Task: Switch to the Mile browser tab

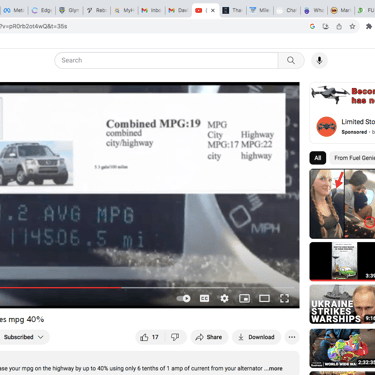Action: [x=259, y=11]
